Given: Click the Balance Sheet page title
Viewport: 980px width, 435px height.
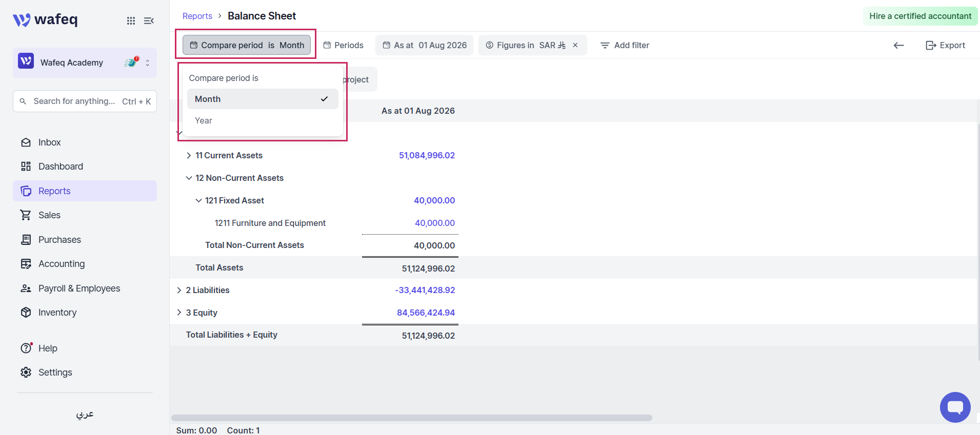Looking at the screenshot, I should click(x=262, y=16).
